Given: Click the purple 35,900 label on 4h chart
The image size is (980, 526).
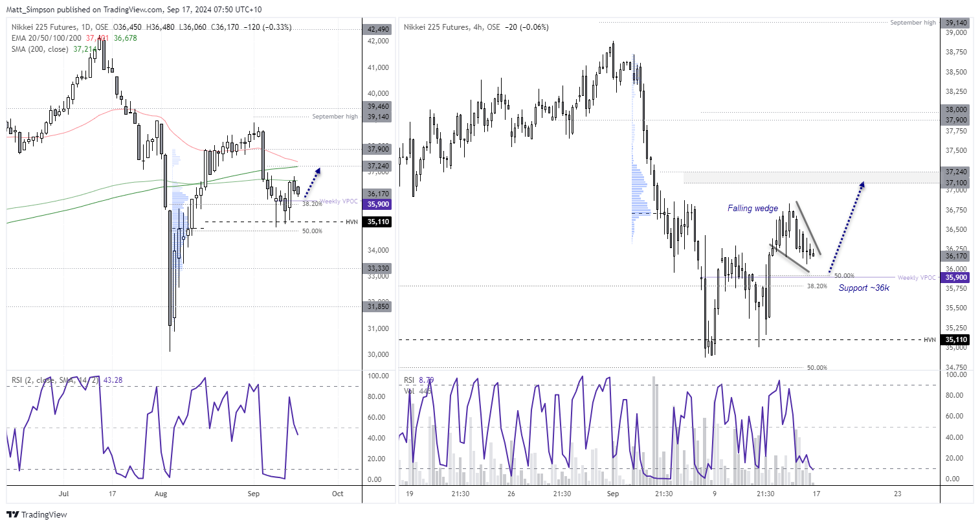Looking at the screenshot, I should pos(957,277).
